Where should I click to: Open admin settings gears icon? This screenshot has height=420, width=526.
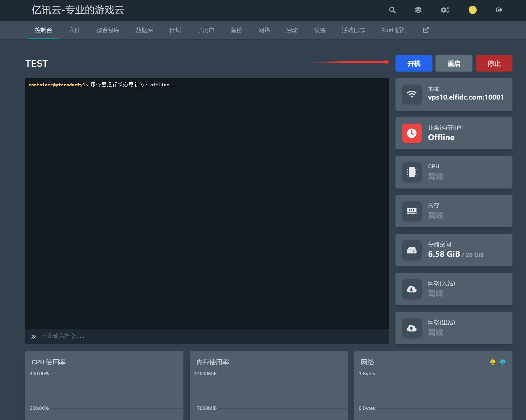point(445,10)
